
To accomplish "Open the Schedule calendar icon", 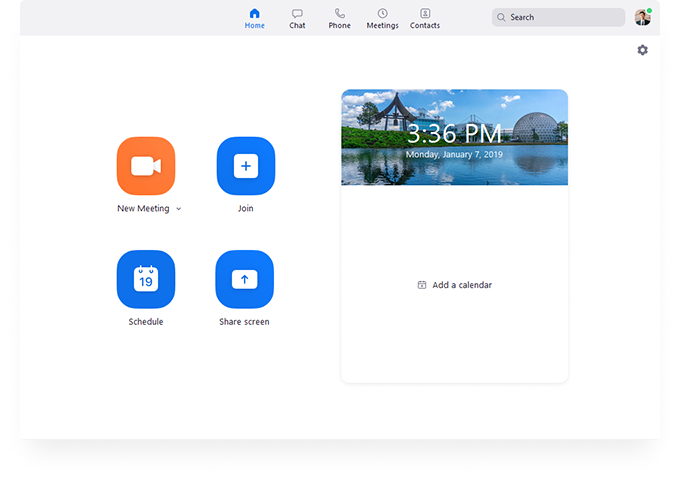I will 146,279.
